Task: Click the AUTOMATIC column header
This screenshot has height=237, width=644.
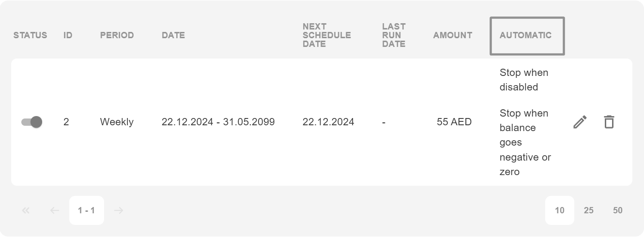Action: [x=525, y=35]
